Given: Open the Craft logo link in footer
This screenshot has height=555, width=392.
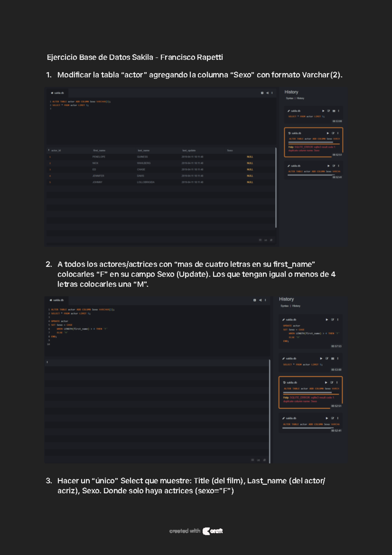Looking at the screenshot, I should point(213,531).
